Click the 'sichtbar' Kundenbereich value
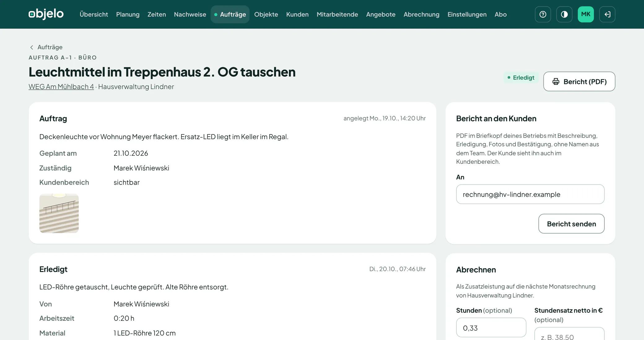This screenshot has height=340, width=644. click(x=126, y=182)
